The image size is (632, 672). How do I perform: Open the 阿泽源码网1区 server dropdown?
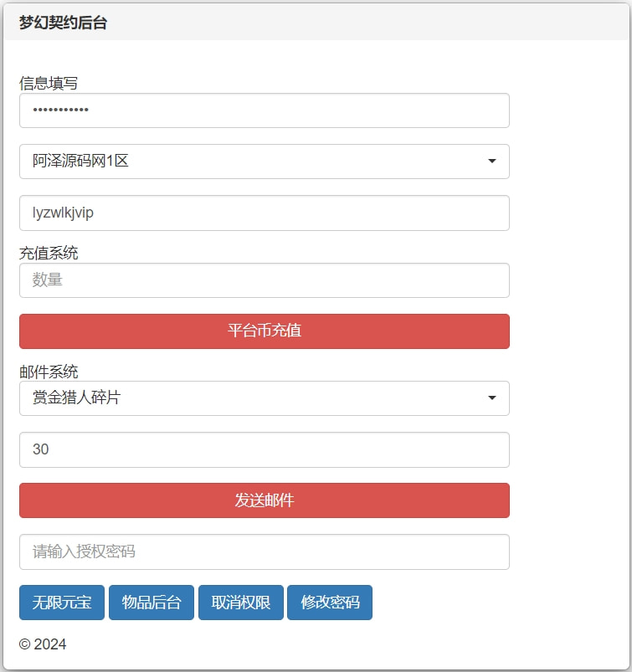(264, 162)
